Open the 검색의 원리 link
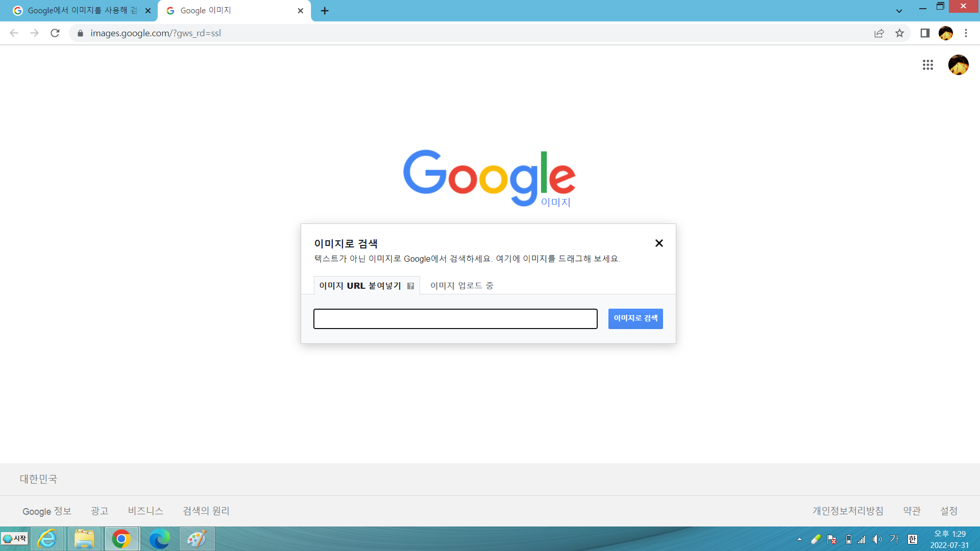 point(206,511)
